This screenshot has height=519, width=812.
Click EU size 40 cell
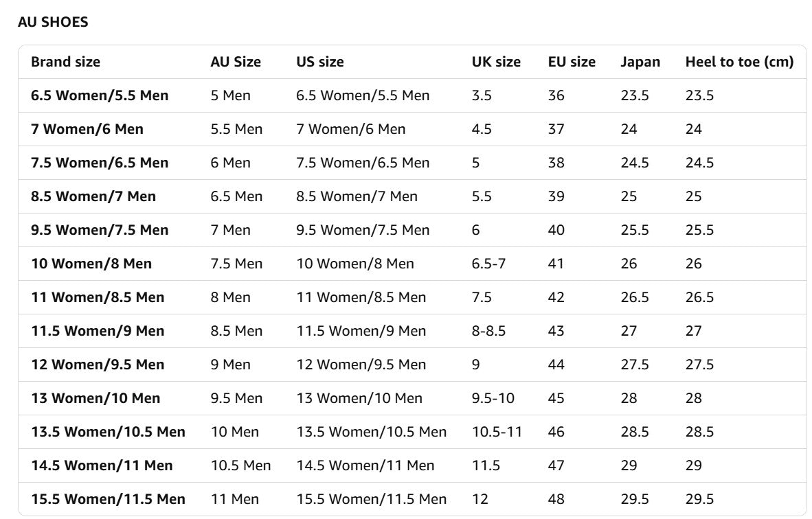click(556, 230)
